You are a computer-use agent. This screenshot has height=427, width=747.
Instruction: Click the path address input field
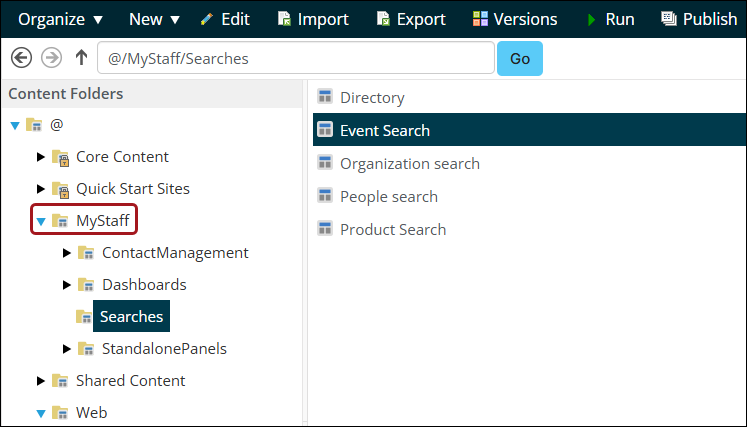pos(295,59)
